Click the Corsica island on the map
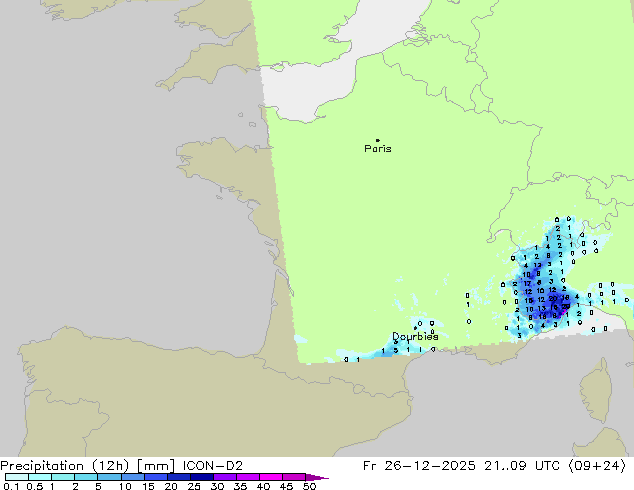634x490 pixels. [x=596, y=391]
